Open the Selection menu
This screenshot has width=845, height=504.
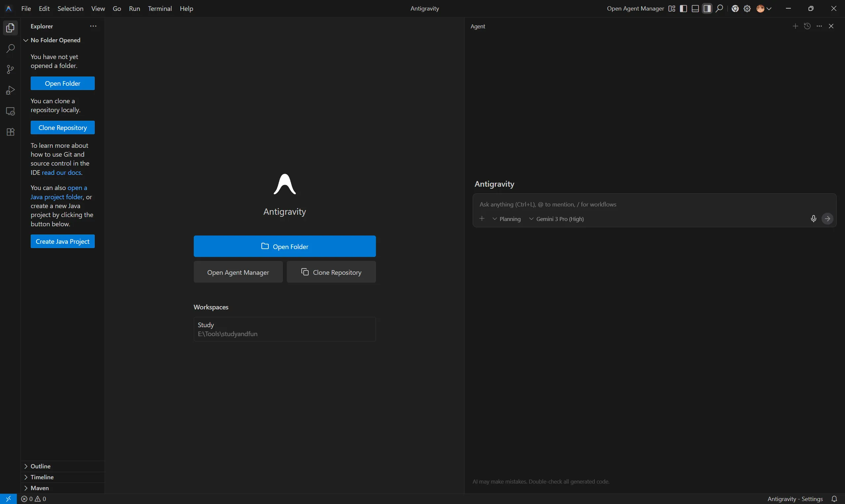[x=70, y=9]
